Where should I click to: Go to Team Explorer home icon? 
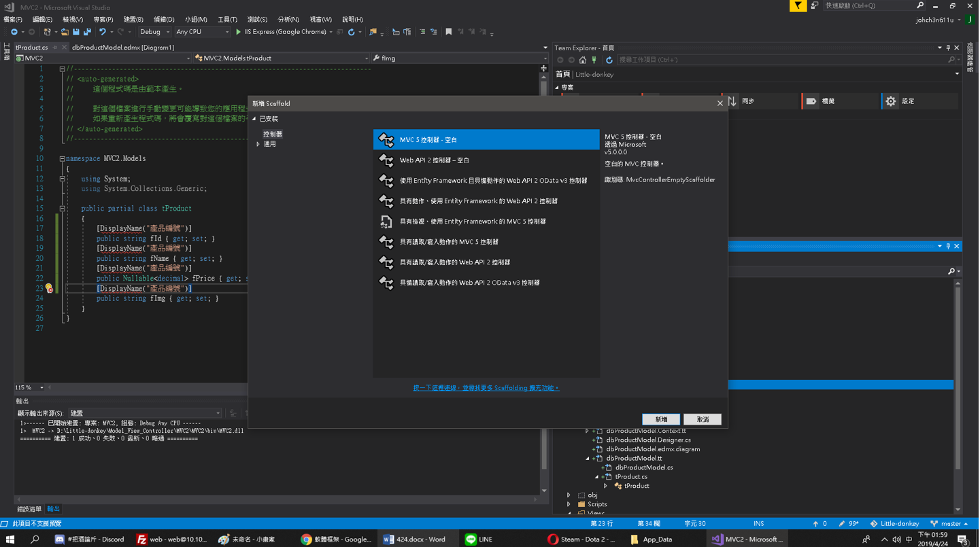(583, 60)
